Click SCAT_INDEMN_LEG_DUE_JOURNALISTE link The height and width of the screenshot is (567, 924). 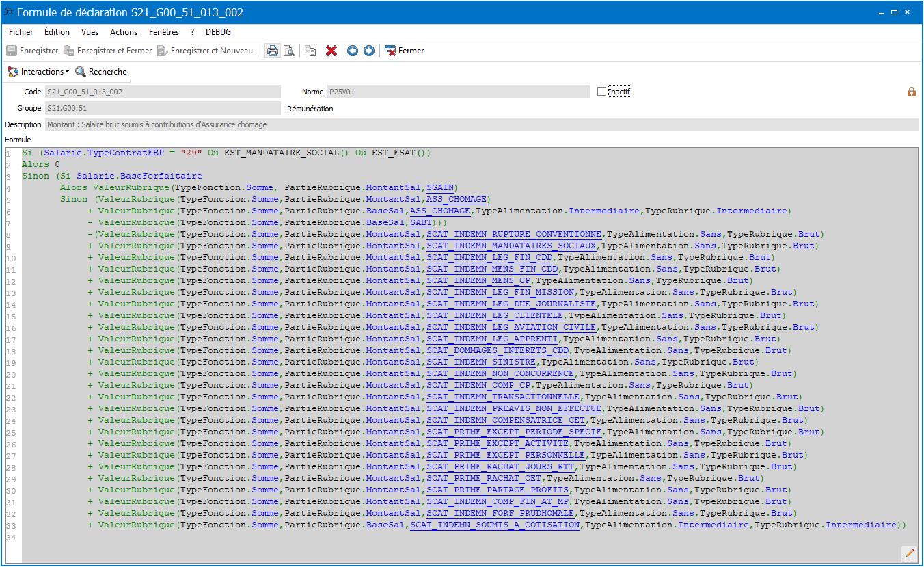[511, 304]
